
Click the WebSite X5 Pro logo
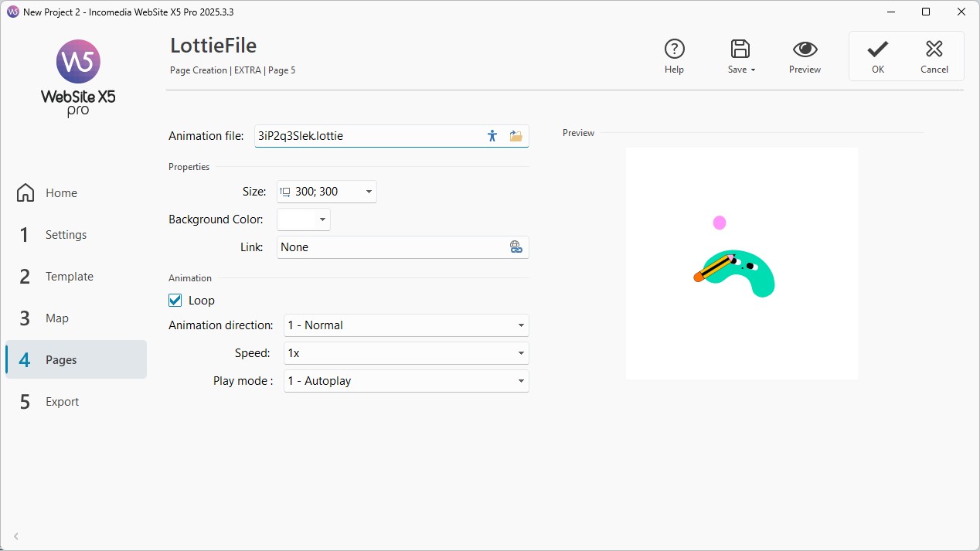click(x=78, y=77)
